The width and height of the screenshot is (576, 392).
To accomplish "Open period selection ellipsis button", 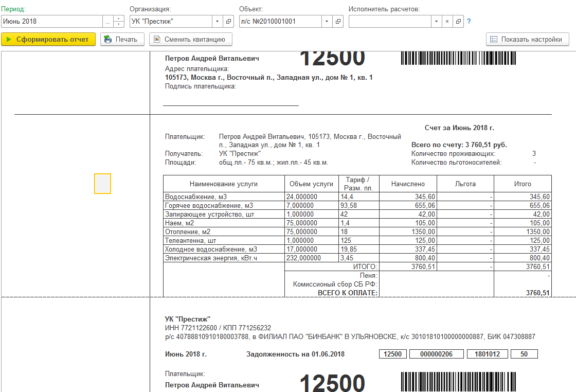I will (107, 21).
